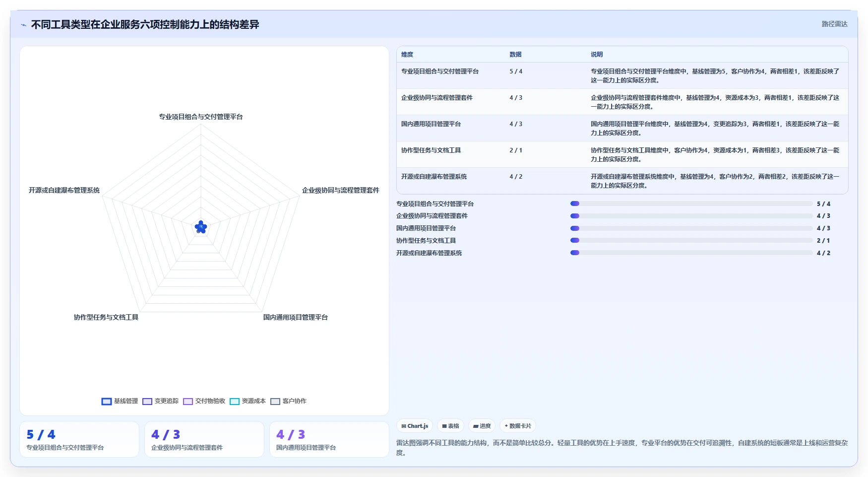
Task: Select the 4 / 3 国内通用项目管理平台 card
Action: [329, 439]
